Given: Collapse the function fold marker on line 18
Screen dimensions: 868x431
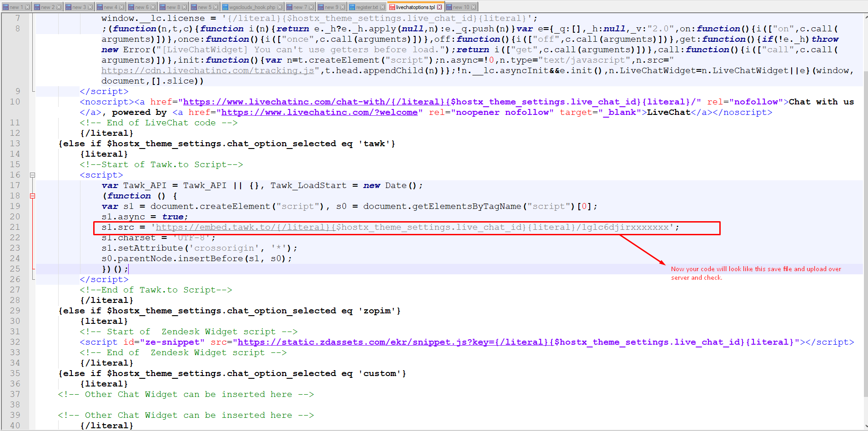Looking at the screenshot, I should (x=32, y=196).
